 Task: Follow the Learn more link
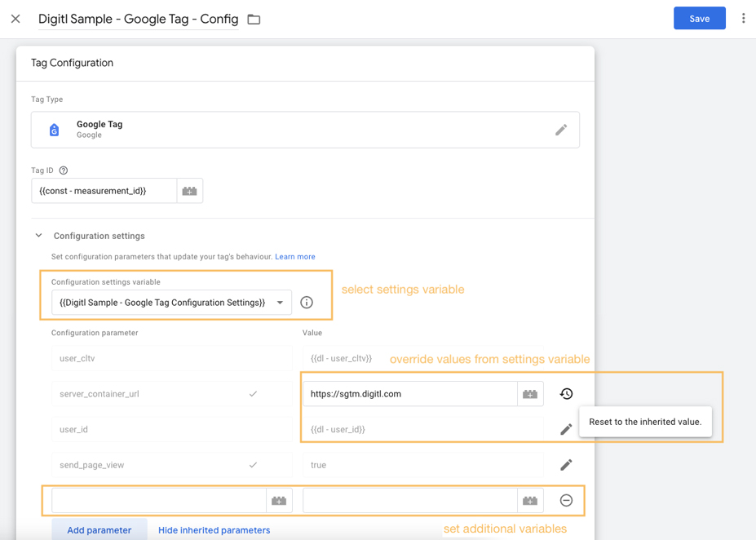pyautogui.click(x=295, y=256)
